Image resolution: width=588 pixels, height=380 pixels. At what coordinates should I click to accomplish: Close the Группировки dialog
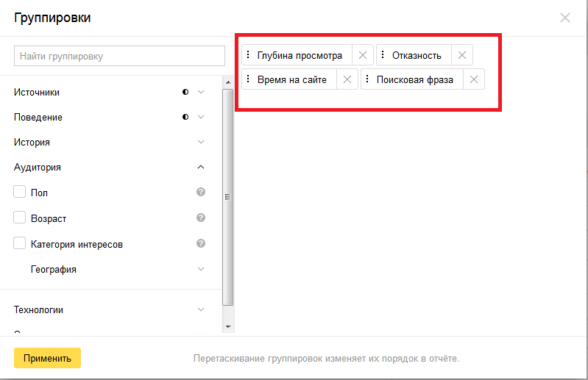(x=564, y=18)
